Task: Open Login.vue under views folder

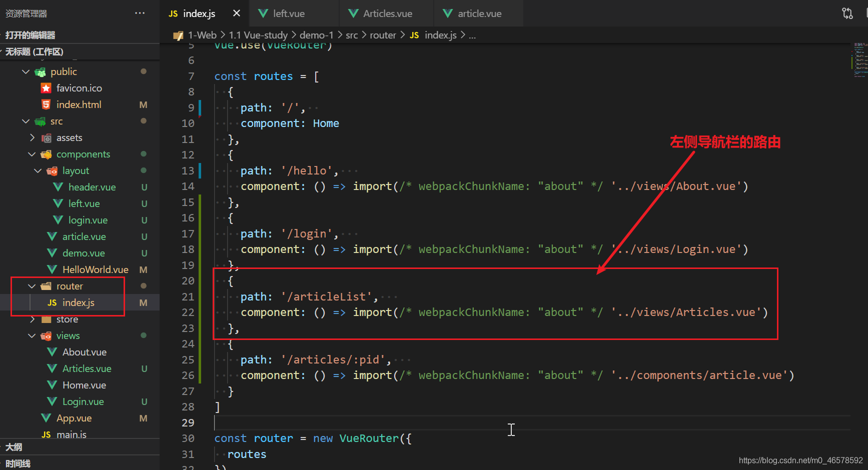Action: click(x=83, y=401)
